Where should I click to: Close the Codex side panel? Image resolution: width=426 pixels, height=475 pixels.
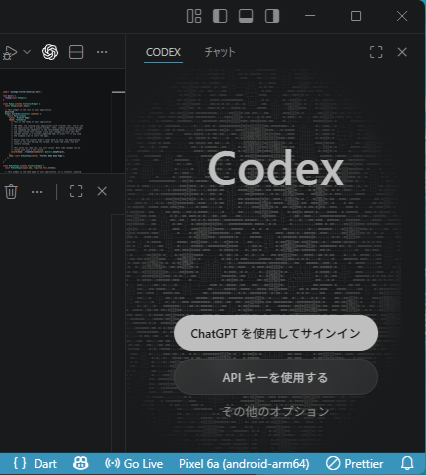tap(402, 52)
